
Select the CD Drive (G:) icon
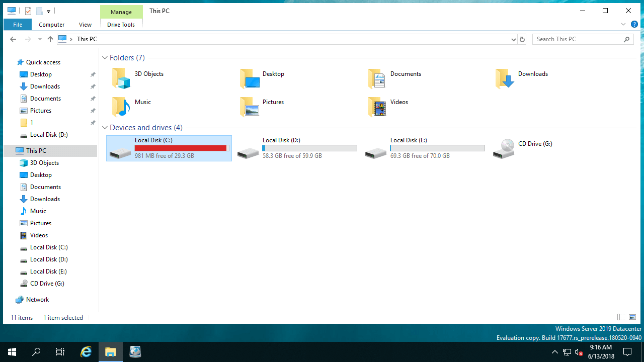tap(504, 149)
